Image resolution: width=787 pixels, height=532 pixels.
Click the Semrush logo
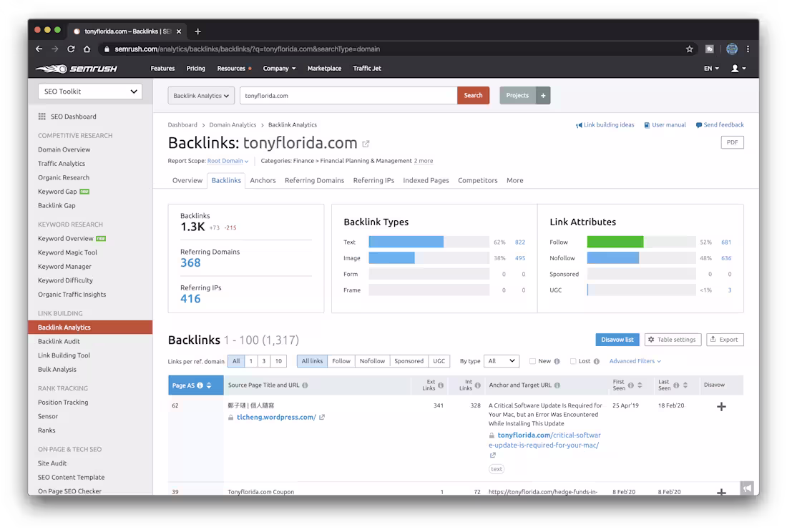pos(77,69)
